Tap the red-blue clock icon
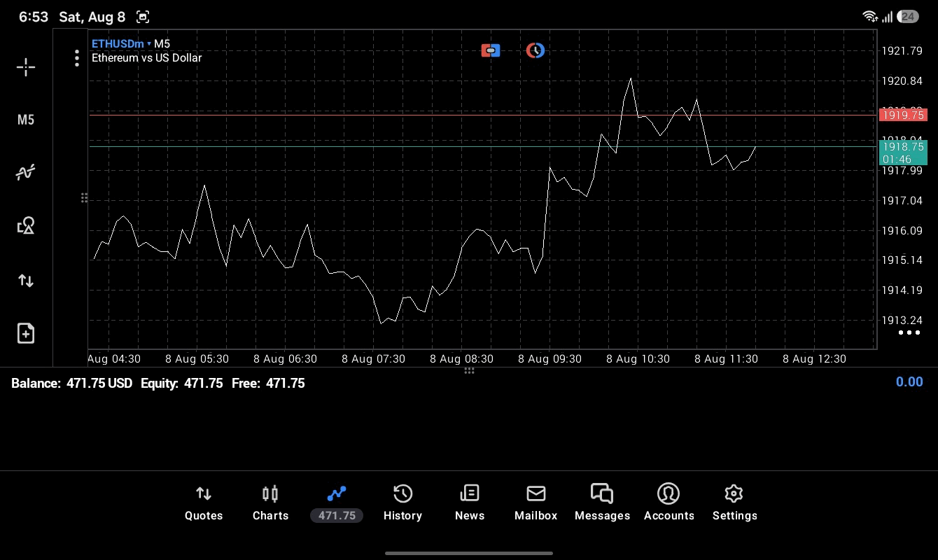The height and width of the screenshot is (560, 938). click(x=535, y=50)
